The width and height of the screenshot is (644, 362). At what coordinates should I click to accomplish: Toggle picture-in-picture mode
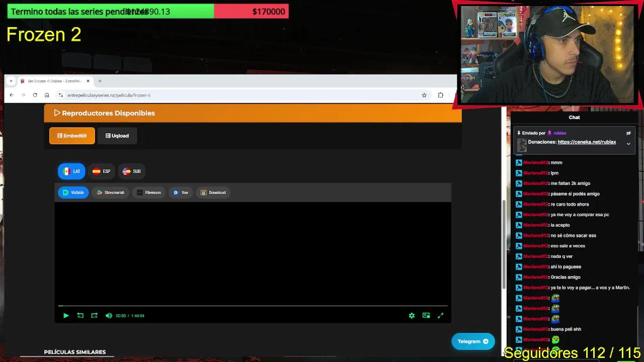pyautogui.click(x=426, y=316)
